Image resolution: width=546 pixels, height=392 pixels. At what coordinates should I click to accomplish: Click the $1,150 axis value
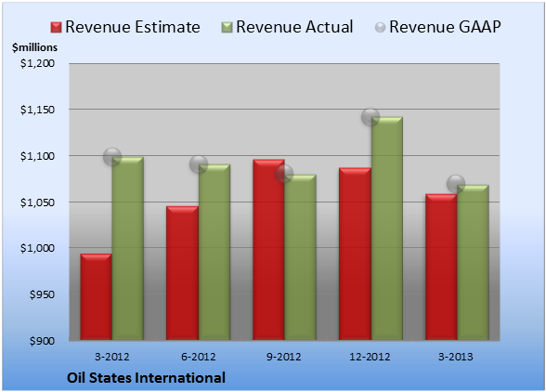(x=37, y=110)
